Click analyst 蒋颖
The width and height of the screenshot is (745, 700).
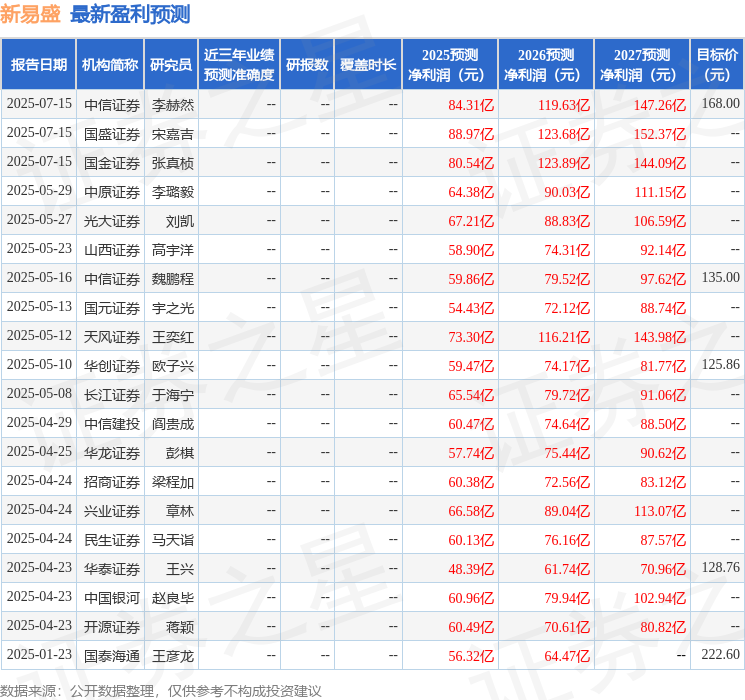(x=180, y=627)
